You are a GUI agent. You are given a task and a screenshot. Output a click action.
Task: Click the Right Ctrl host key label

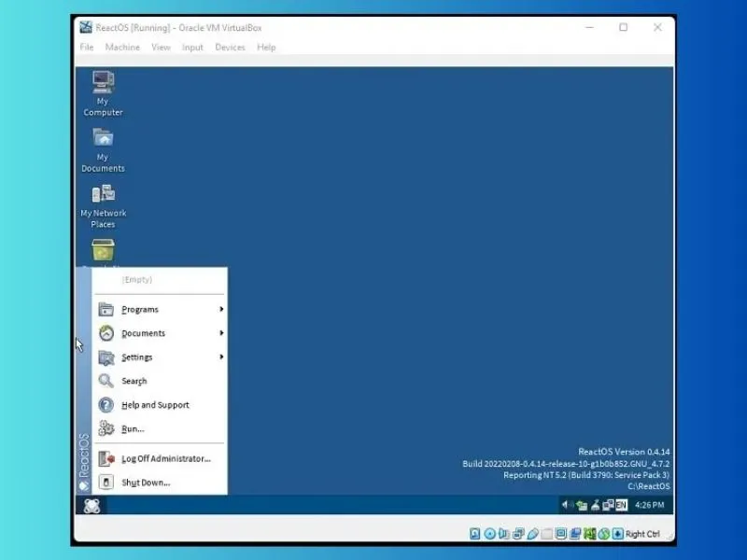tap(642, 534)
